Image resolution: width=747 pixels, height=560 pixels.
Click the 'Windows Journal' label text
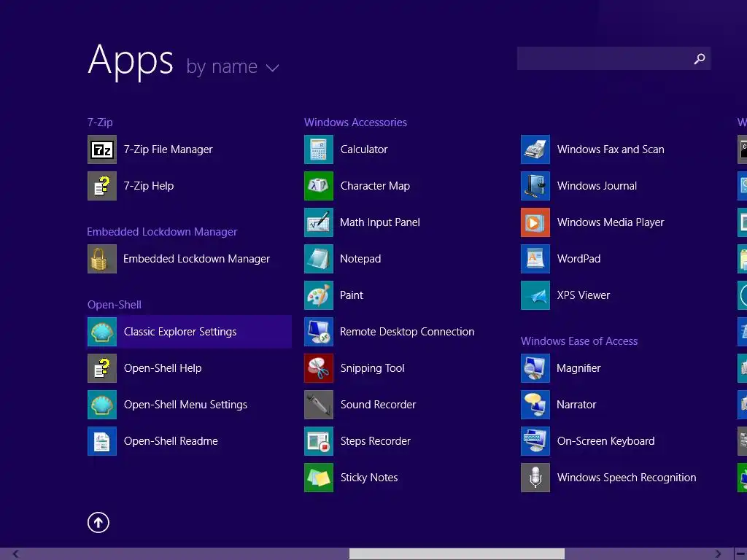[x=597, y=186]
